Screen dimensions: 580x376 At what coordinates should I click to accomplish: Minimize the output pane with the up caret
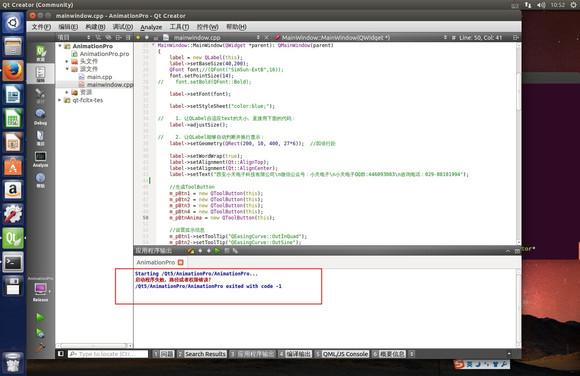tap(508, 251)
